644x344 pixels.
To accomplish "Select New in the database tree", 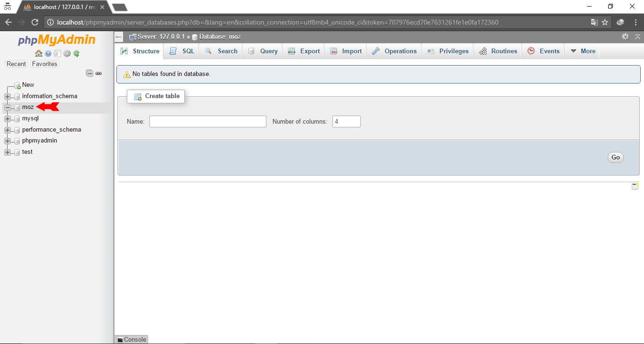I will (x=28, y=84).
